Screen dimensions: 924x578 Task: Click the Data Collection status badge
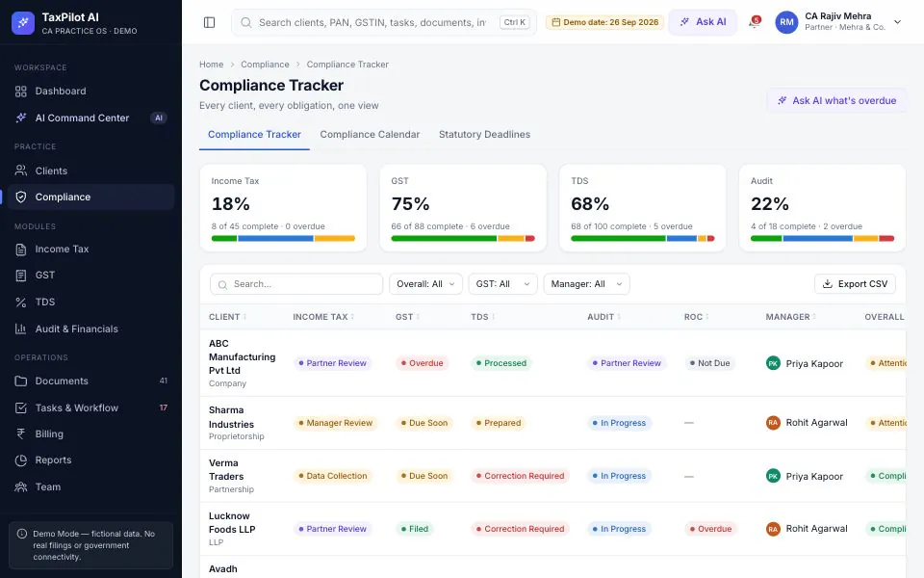[x=333, y=476]
